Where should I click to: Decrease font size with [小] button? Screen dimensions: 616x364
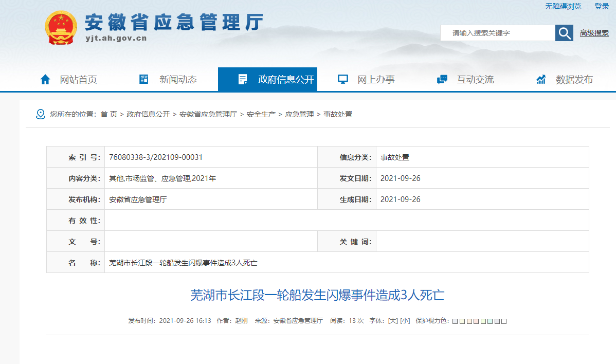coord(405,321)
